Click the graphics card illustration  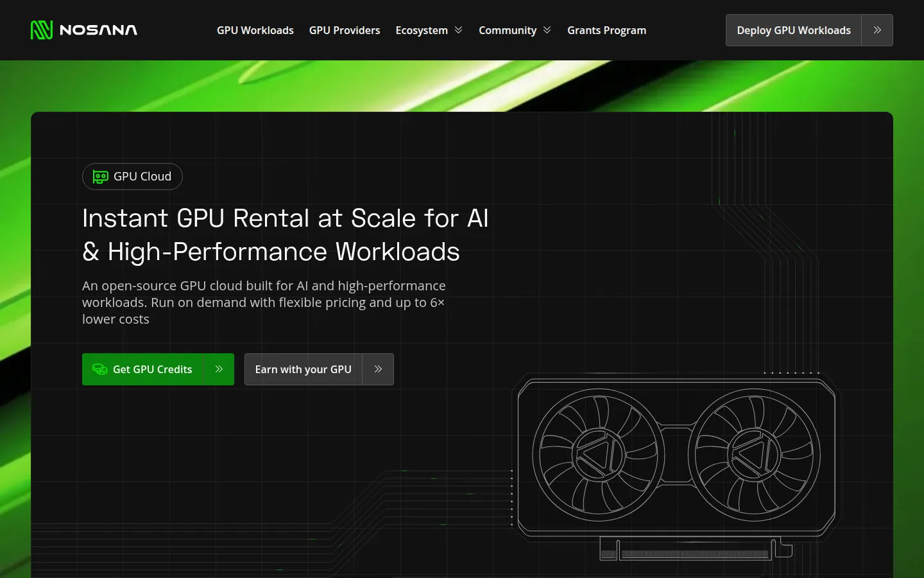coord(677,466)
